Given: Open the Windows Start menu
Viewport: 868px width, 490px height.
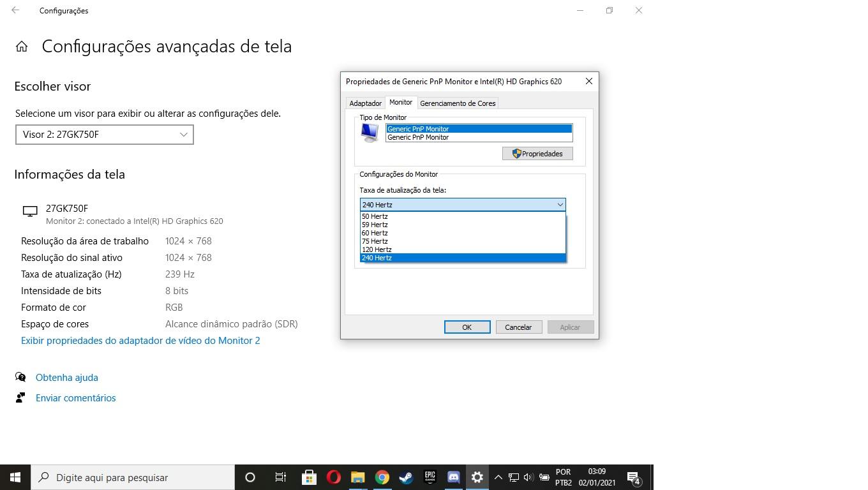Looking at the screenshot, I should click(x=15, y=477).
